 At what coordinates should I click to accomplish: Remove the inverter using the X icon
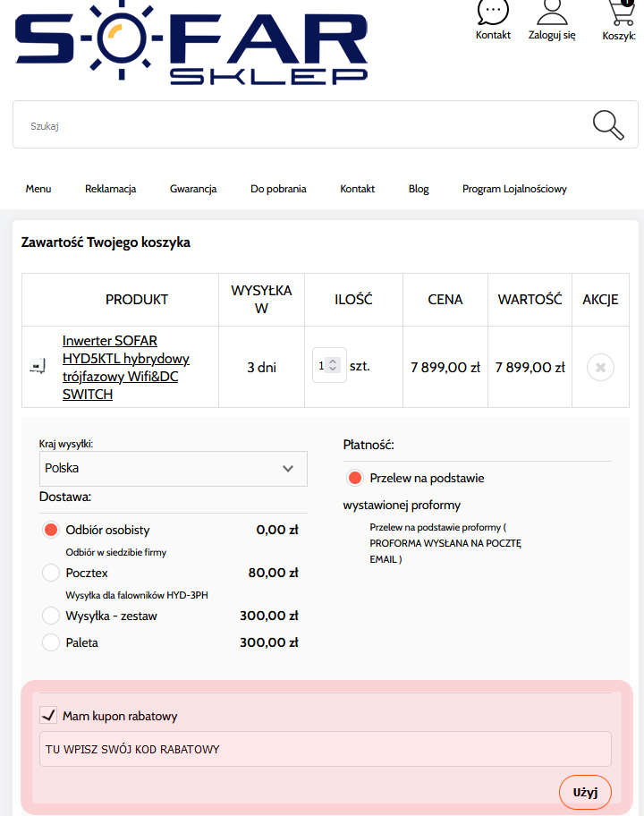pyautogui.click(x=600, y=367)
